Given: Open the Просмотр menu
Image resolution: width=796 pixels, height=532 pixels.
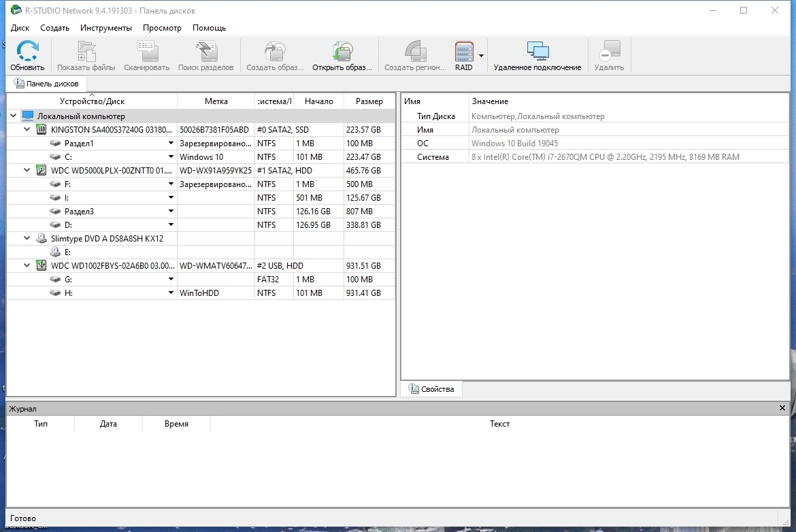Looking at the screenshot, I should click(162, 28).
